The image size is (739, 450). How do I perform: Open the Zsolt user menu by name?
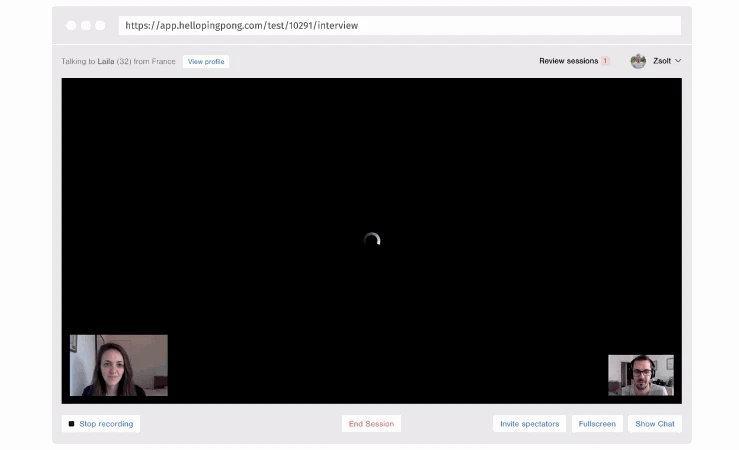tap(662, 61)
